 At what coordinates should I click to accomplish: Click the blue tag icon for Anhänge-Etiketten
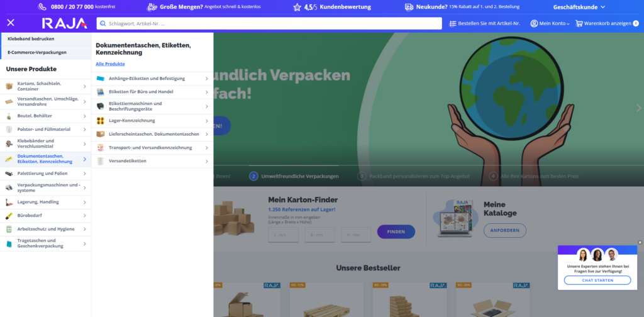(x=100, y=79)
